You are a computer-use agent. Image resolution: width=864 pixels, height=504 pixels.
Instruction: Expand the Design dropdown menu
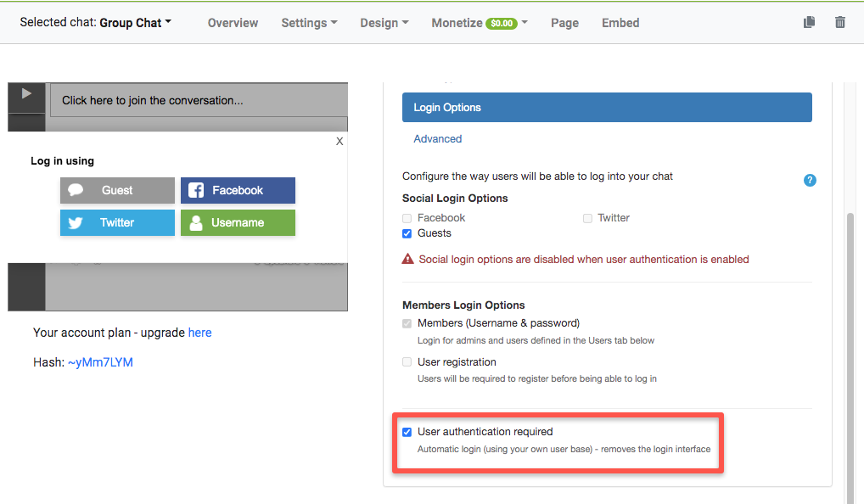pyautogui.click(x=384, y=23)
